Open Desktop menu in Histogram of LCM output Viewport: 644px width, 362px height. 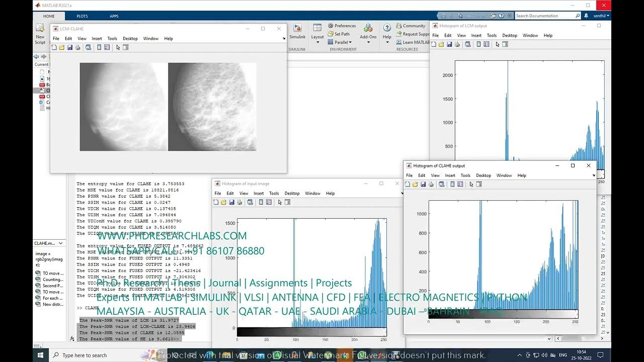[510, 36]
